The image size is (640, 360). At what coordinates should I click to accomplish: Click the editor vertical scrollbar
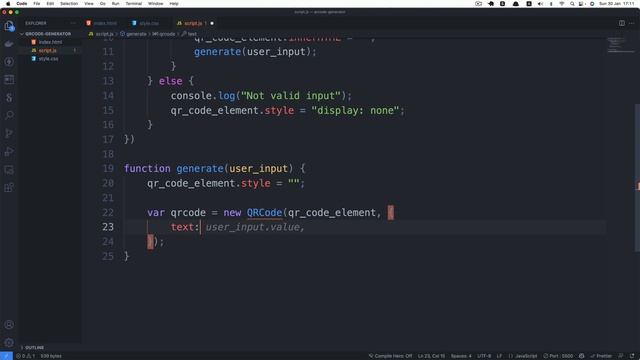(x=637, y=178)
